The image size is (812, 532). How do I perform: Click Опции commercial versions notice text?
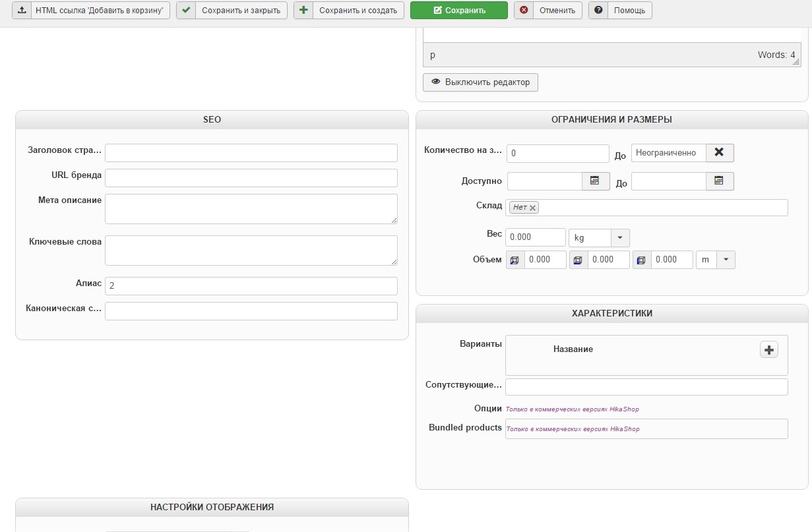point(572,409)
